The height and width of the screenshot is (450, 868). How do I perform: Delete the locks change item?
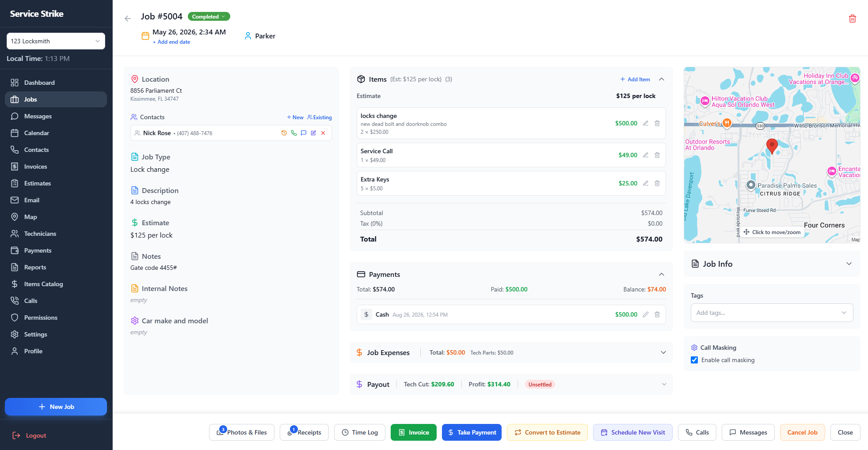pos(657,123)
